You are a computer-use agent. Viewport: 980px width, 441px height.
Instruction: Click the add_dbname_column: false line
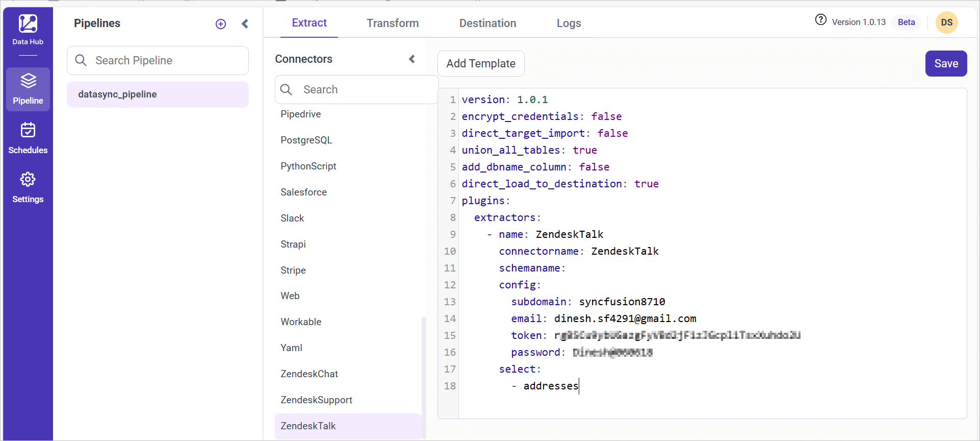point(535,167)
